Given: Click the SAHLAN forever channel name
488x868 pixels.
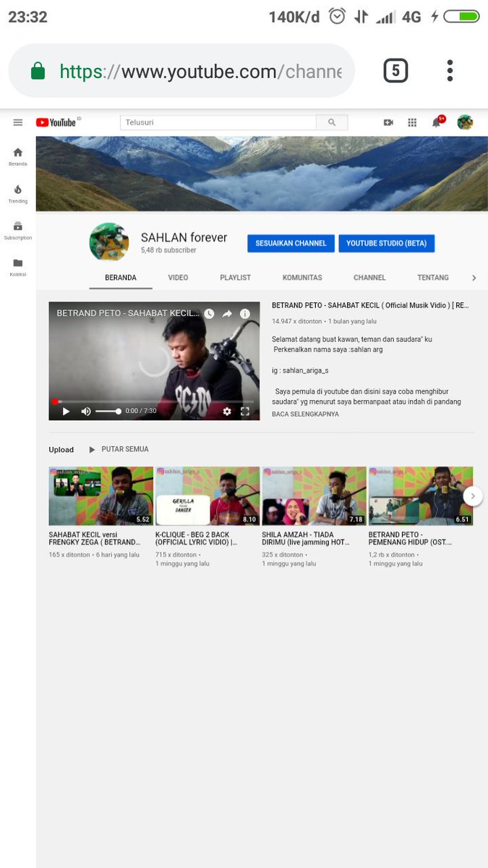Looking at the screenshot, I should (184, 237).
